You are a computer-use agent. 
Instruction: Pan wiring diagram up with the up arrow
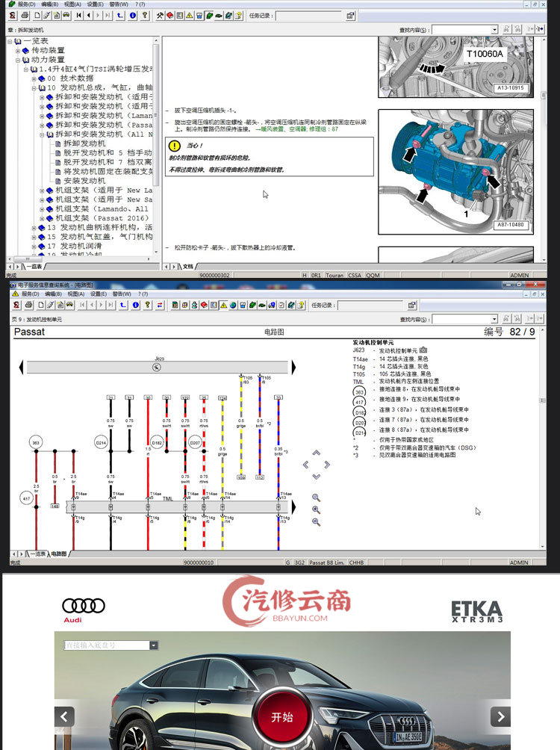click(x=316, y=453)
